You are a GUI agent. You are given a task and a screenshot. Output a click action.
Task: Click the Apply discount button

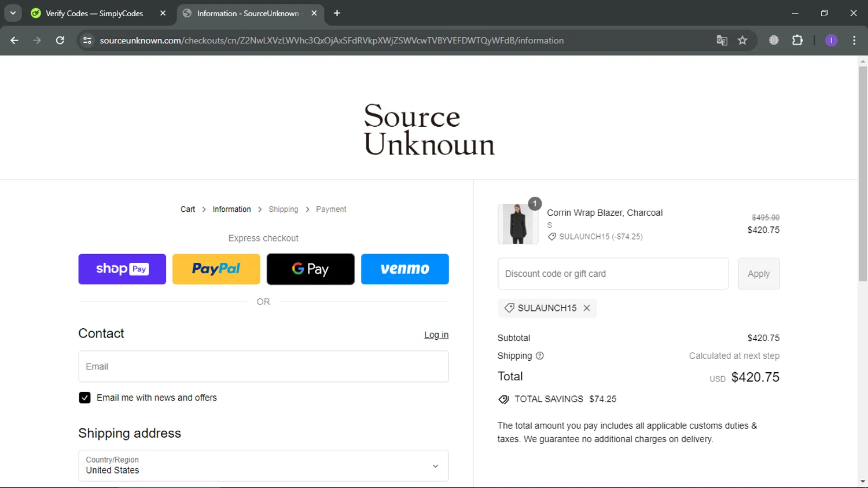click(759, 274)
